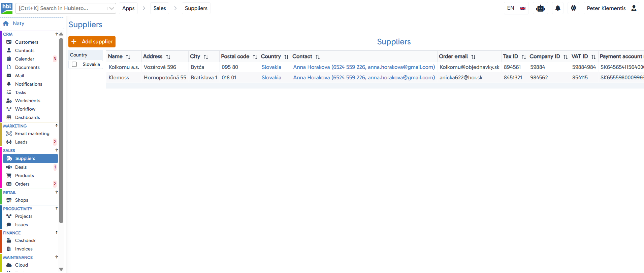Open Anna Horakova contact in Klemoss row
This screenshot has height=273, width=644.
coord(364,78)
